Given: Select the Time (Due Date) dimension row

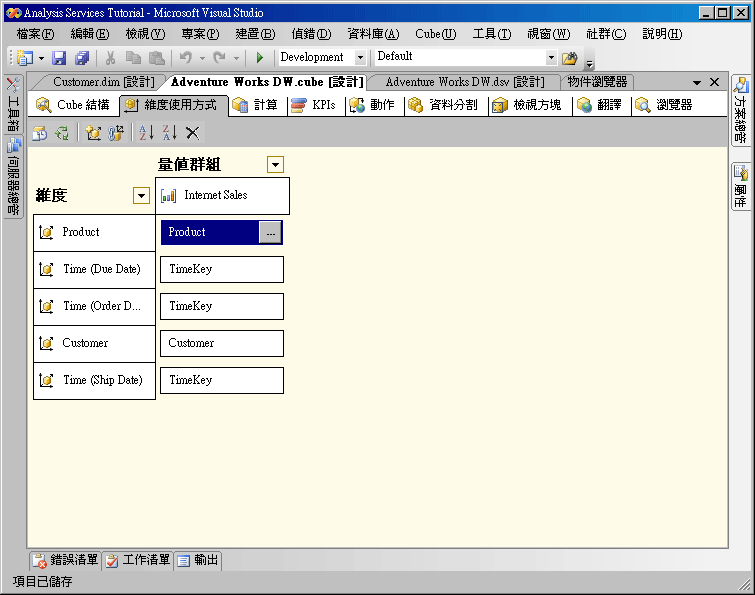Looking at the screenshot, I should pos(94,270).
